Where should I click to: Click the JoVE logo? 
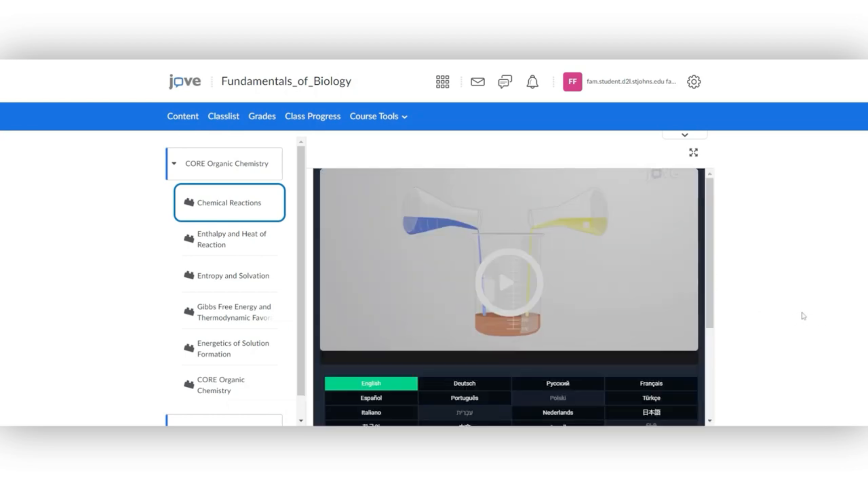pos(185,81)
